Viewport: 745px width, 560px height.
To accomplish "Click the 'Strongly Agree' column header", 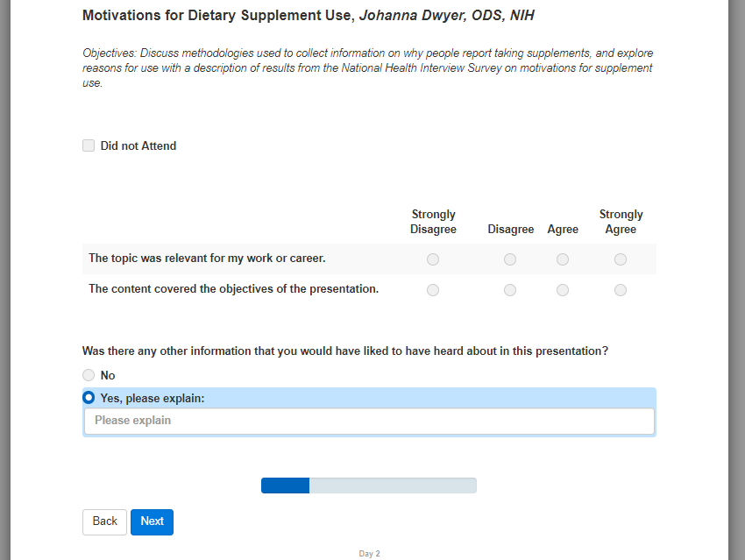I will coord(621,222).
